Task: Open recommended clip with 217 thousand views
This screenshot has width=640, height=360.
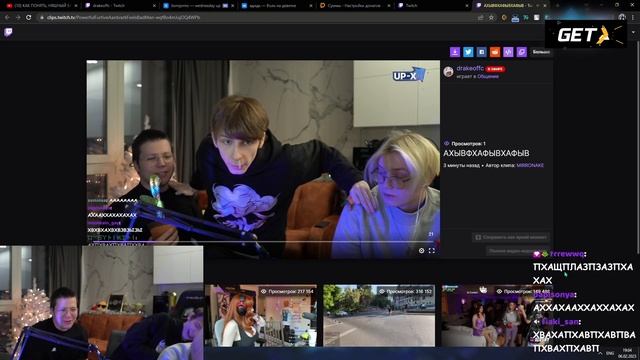Action: click(261, 316)
